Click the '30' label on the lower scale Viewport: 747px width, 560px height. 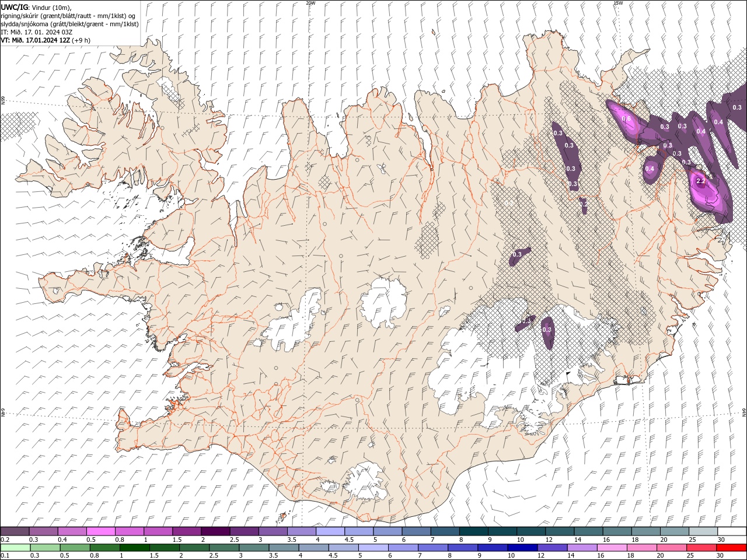(721, 555)
